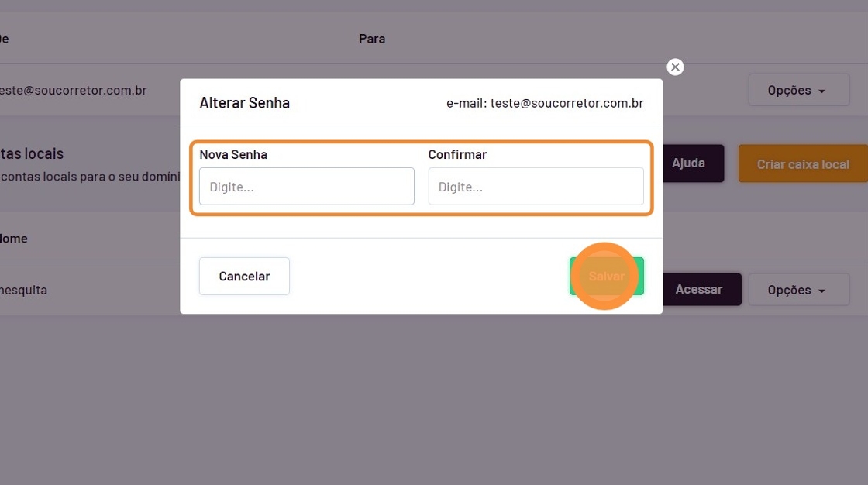Select the mesquita account row
Viewport: 868px width, 485px height.
point(23,291)
